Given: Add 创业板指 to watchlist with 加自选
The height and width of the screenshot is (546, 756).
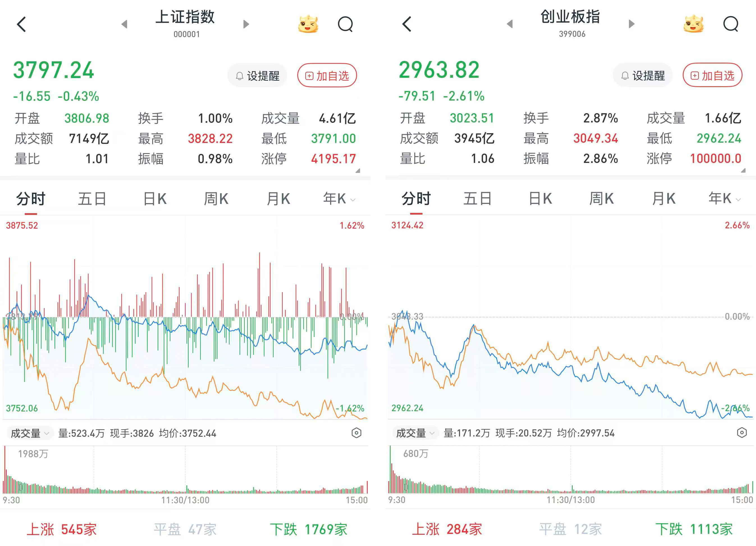Looking at the screenshot, I should coord(712,75).
